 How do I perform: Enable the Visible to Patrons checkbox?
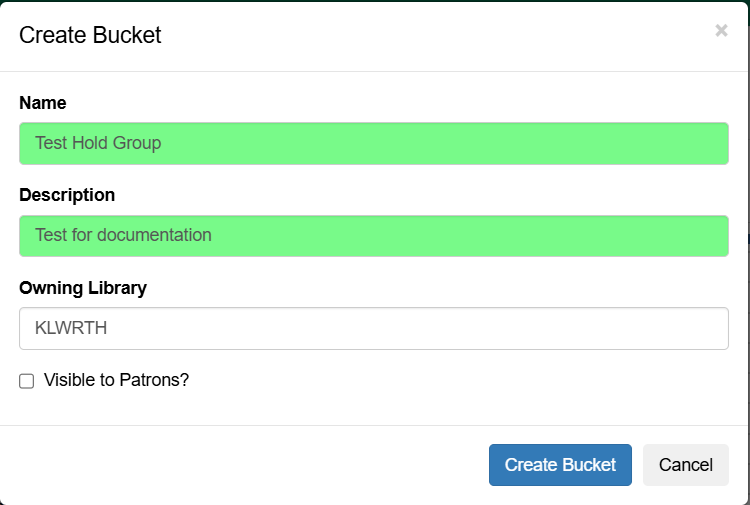click(x=27, y=381)
